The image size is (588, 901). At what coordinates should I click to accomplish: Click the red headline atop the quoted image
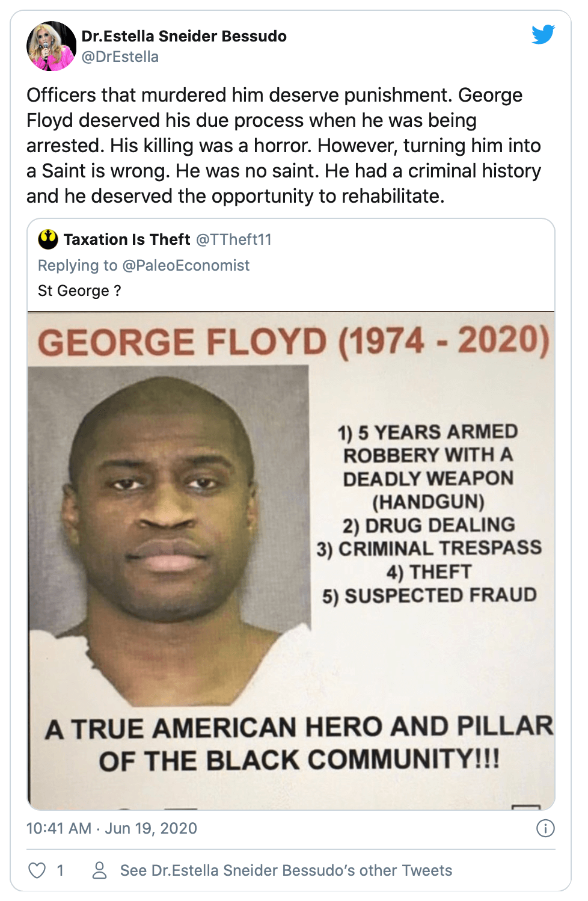click(293, 342)
